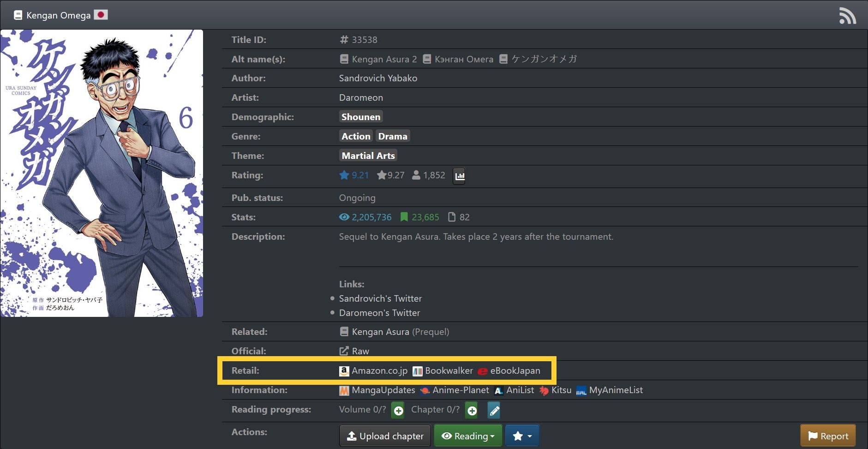Click the alt name Kengan Asura 2
The width and height of the screenshot is (868, 449).
(384, 59)
